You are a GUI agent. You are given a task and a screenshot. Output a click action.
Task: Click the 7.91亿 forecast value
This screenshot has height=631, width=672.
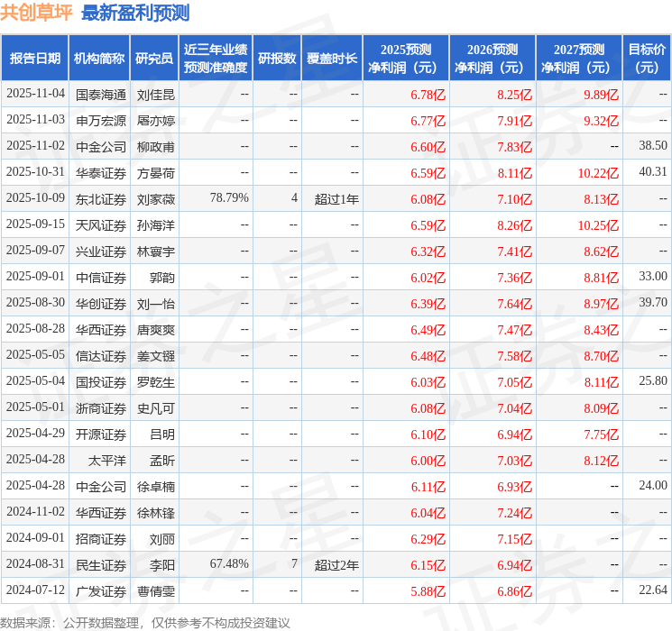(x=515, y=121)
